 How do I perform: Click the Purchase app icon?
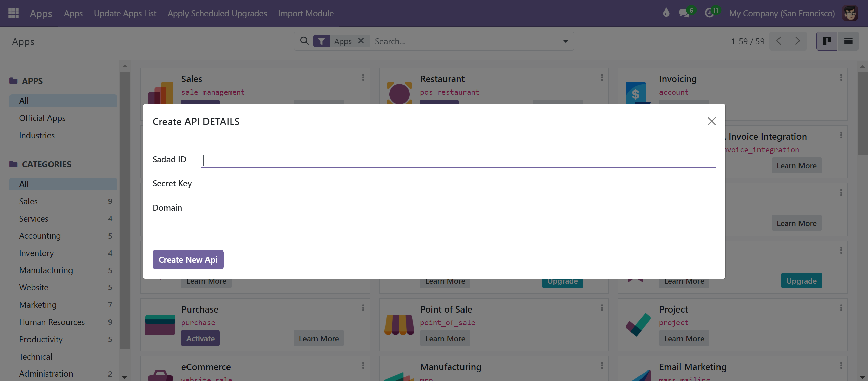click(160, 324)
